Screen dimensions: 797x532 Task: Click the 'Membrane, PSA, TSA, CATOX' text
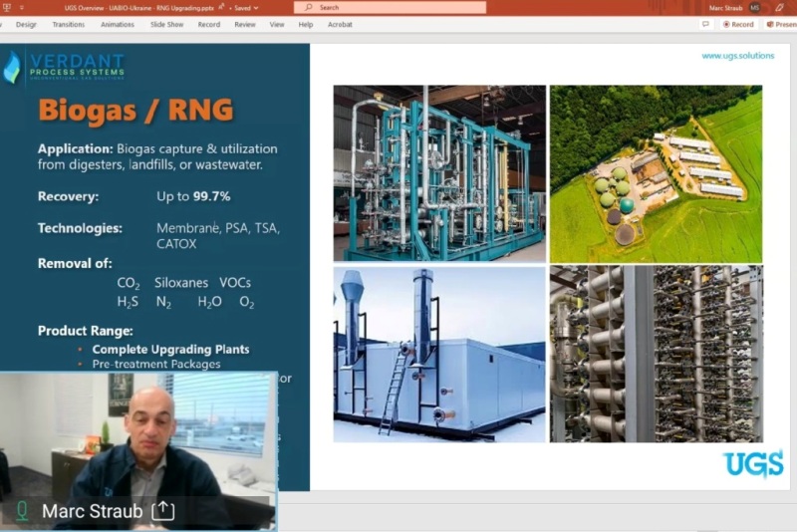[218, 236]
